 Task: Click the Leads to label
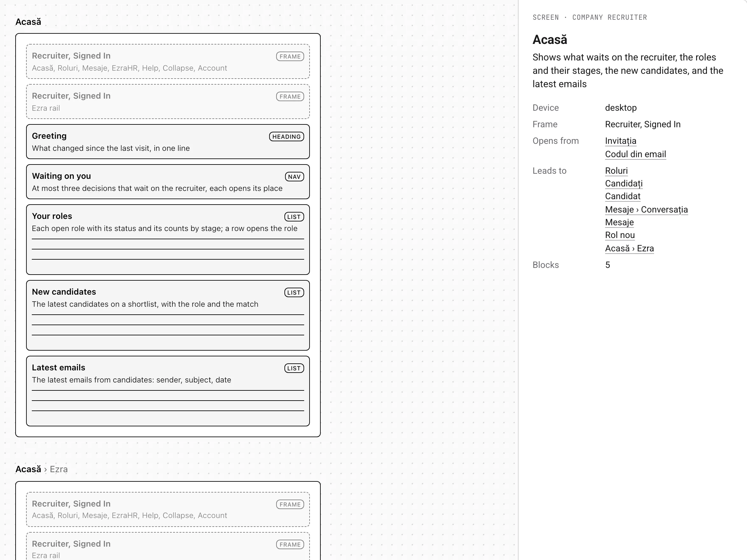[549, 171]
